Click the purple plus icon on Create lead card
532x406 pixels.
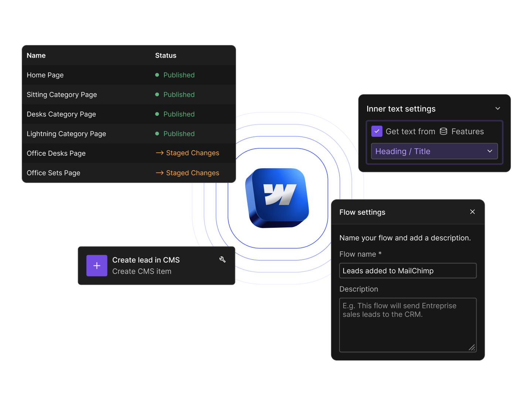[x=96, y=265]
